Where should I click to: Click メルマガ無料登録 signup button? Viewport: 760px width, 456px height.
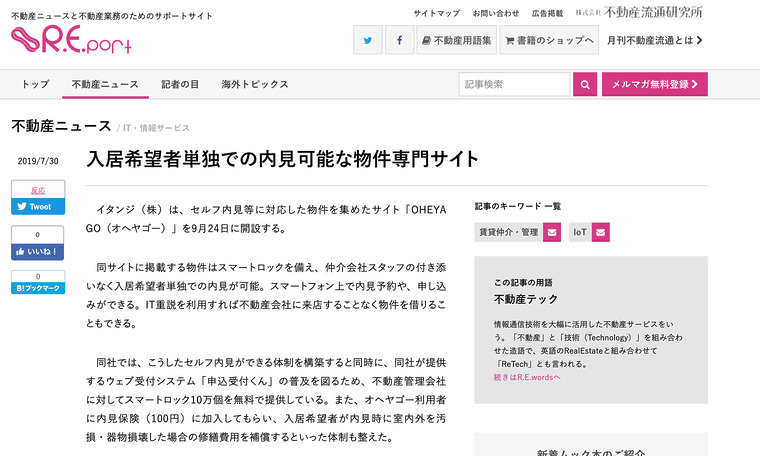(x=653, y=85)
